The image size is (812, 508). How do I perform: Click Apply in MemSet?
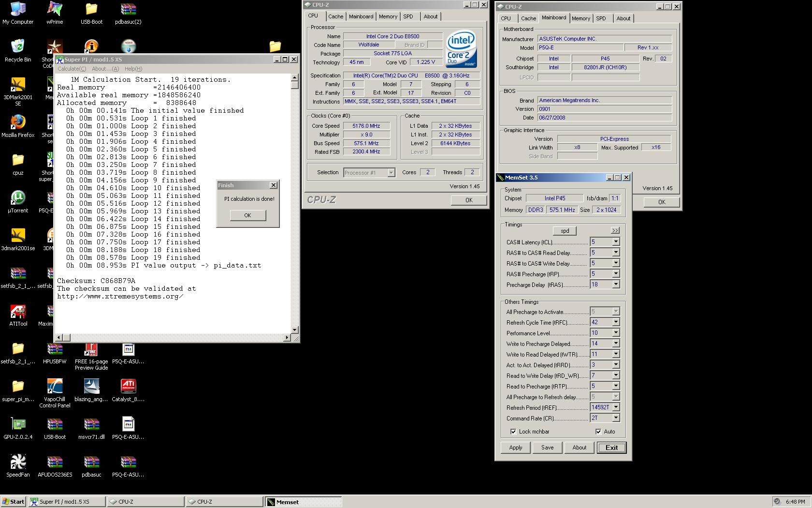tap(515, 448)
